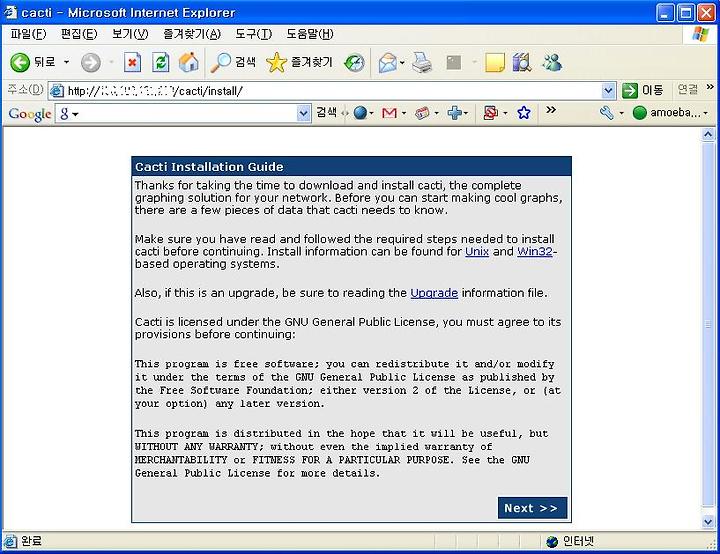Click the Gmail icon in Google toolbar

click(x=389, y=113)
